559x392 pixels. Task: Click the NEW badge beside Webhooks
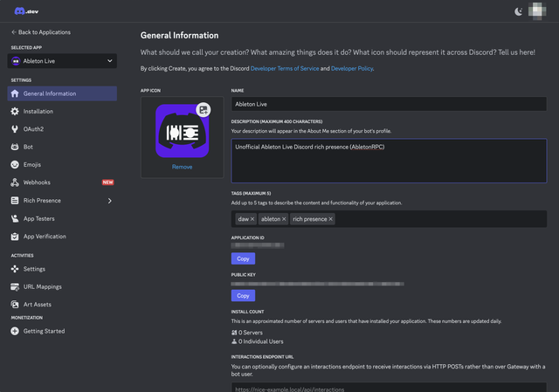tap(107, 182)
